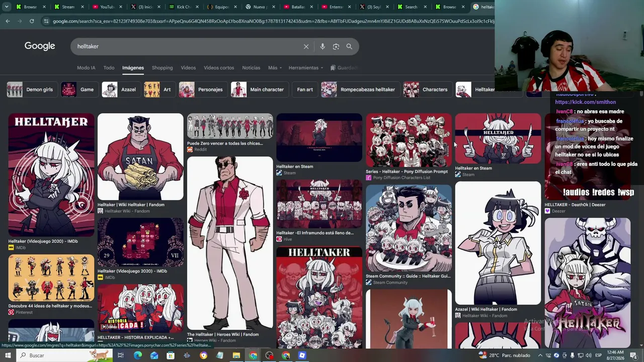Image resolution: width=644 pixels, height=362 pixels.
Task: Open the Windows notification center
Action: [633, 355]
